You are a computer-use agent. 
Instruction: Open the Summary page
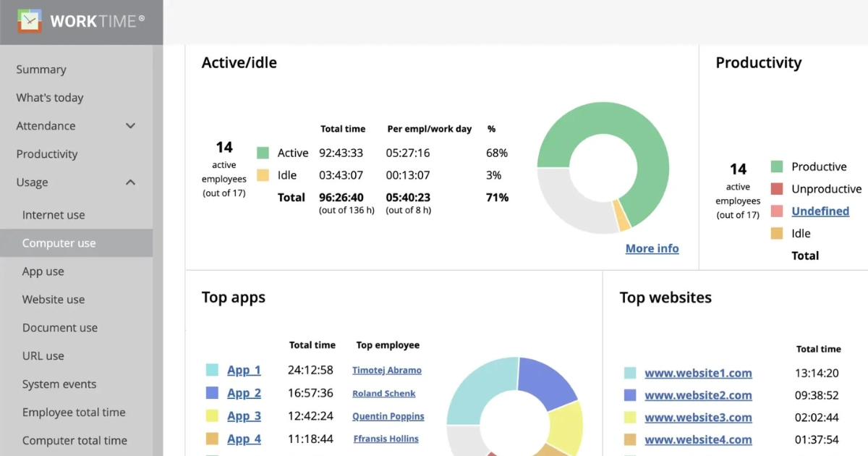click(41, 69)
